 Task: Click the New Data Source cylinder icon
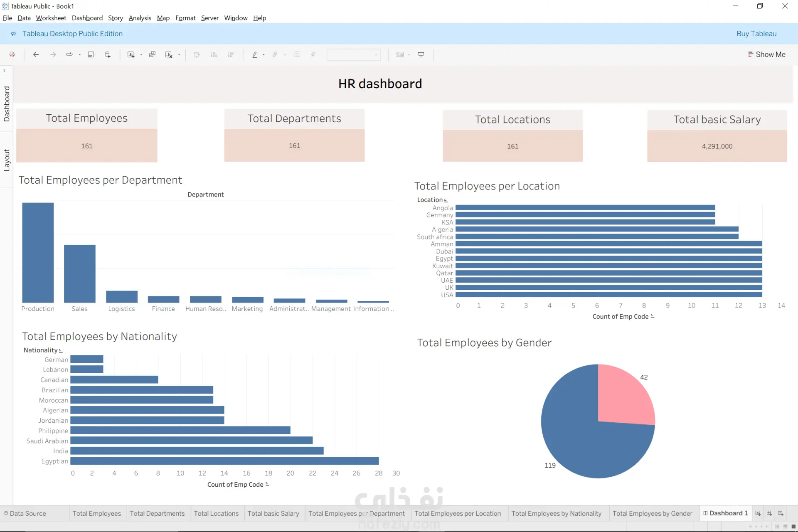[108, 54]
